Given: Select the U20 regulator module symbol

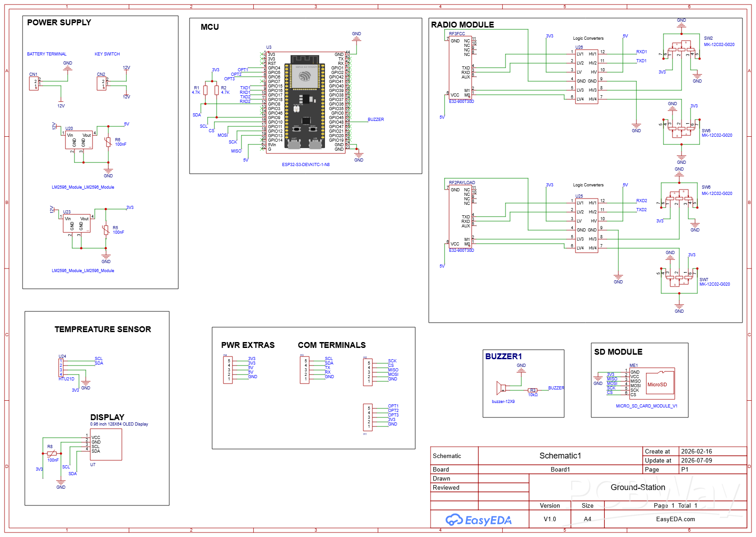Looking at the screenshot, I should pos(79,140).
